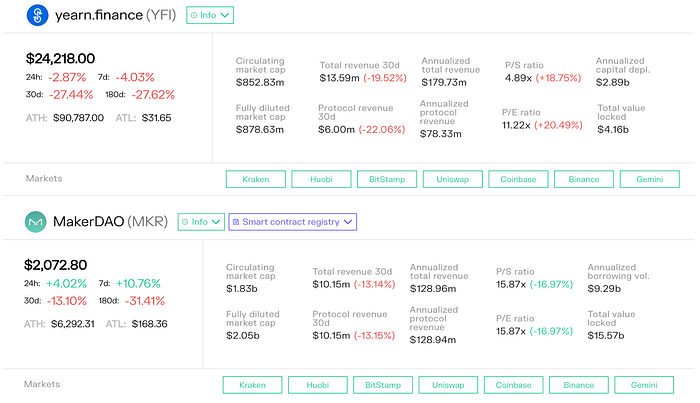Click annualized protocol revenue $78.33m
700x403 pixels.
[441, 134]
